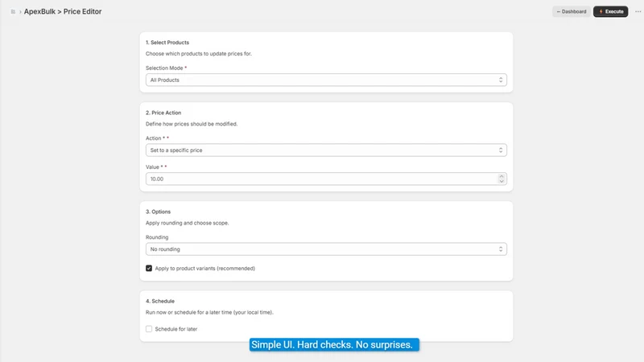Click the '3. Options' heading
Image resolution: width=644 pixels, height=362 pixels.
pos(158,212)
